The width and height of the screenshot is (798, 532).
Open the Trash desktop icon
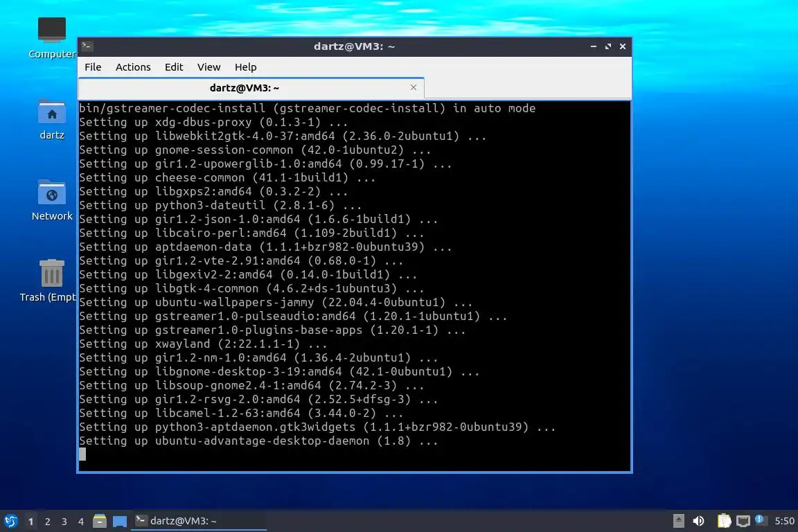click(x=48, y=281)
